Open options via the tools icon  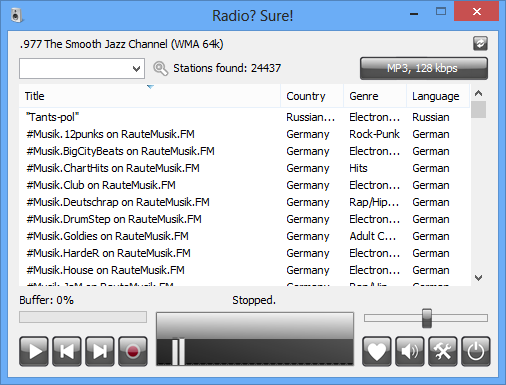[443, 351]
